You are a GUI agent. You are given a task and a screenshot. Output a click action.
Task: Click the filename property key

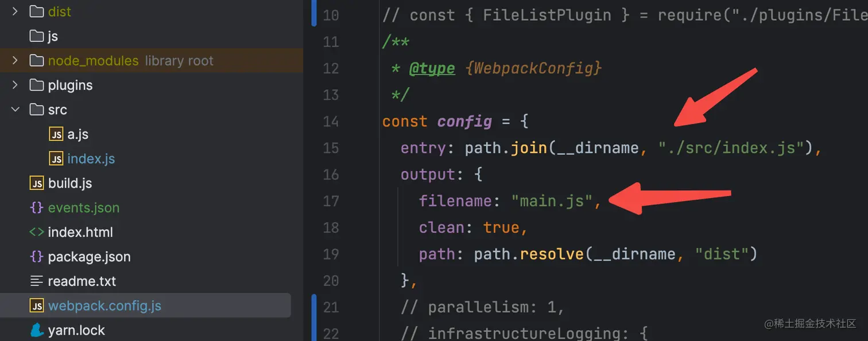455,201
